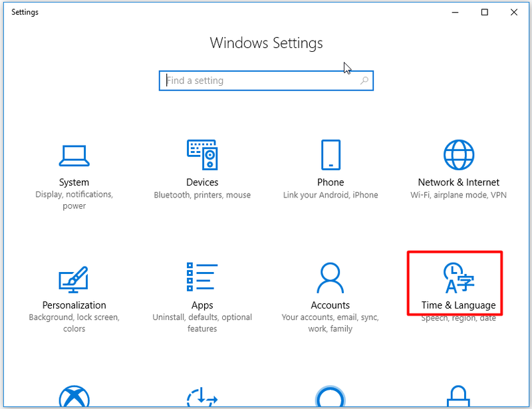Select the Time & Language label

tap(458, 305)
